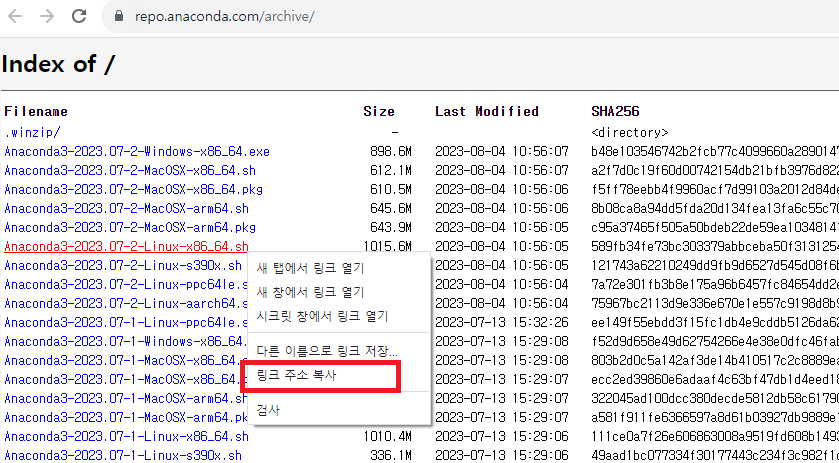Image resolution: width=839 pixels, height=463 pixels.
Task: Choose '새 탭에서 링크 열기' from context menu
Action: 310,268
